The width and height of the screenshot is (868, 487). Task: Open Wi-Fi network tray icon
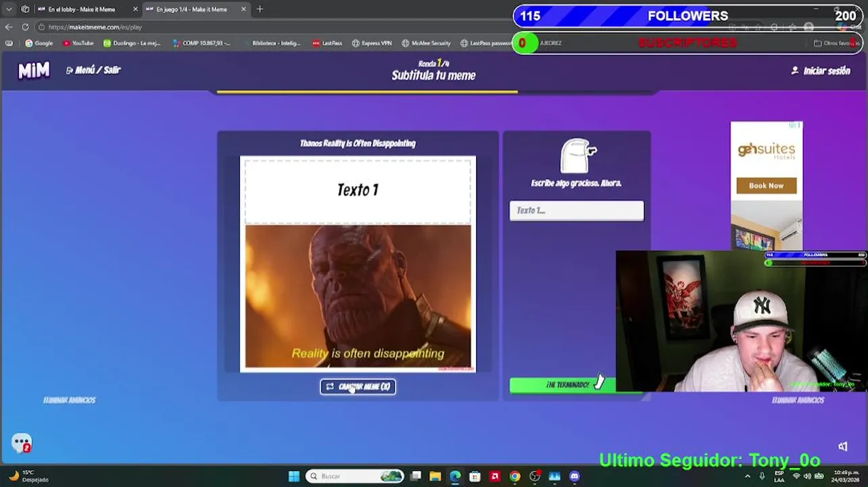click(x=797, y=476)
